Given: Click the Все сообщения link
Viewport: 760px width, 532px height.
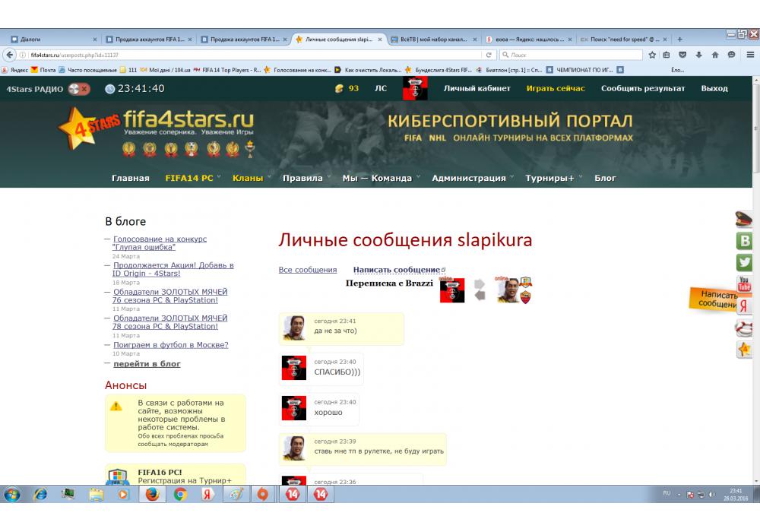Looking at the screenshot, I should coord(308,270).
